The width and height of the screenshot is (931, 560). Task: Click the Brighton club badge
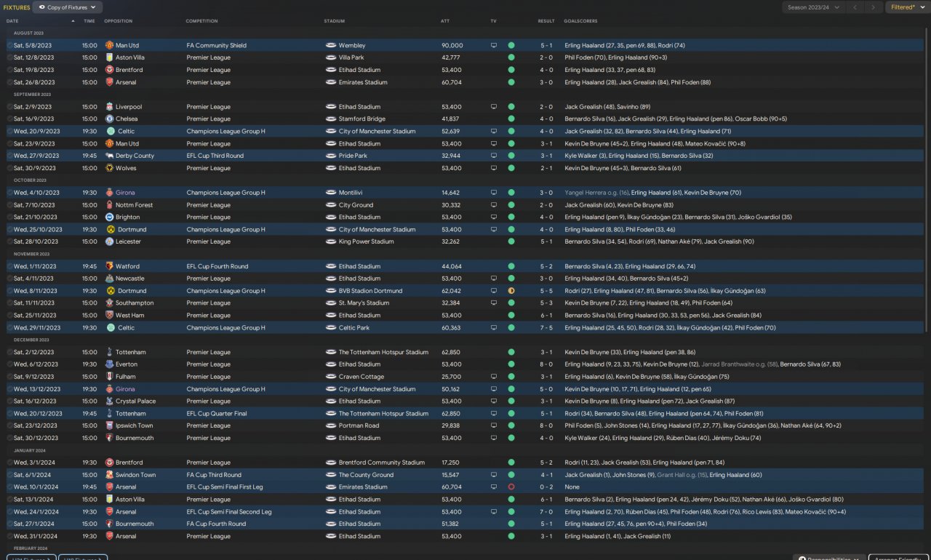(x=109, y=217)
